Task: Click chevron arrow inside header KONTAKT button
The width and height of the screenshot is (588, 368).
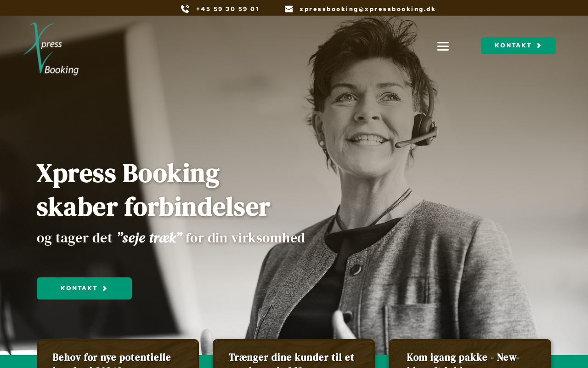Action: click(x=539, y=46)
